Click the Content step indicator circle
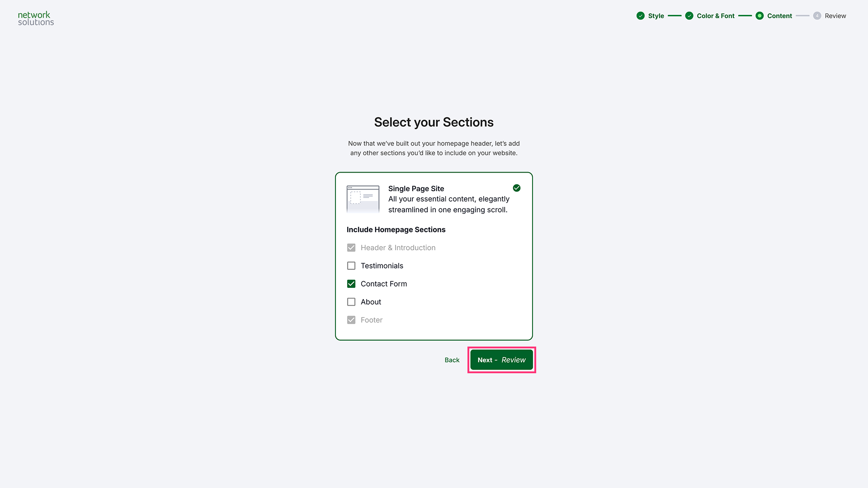The width and height of the screenshot is (868, 488). (759, 16)
